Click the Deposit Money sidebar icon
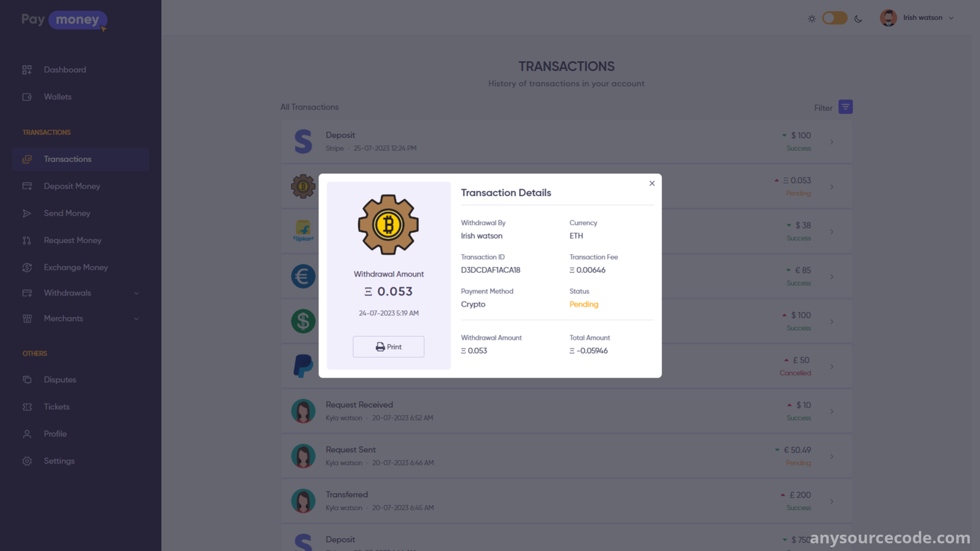 tap(27, 186)
